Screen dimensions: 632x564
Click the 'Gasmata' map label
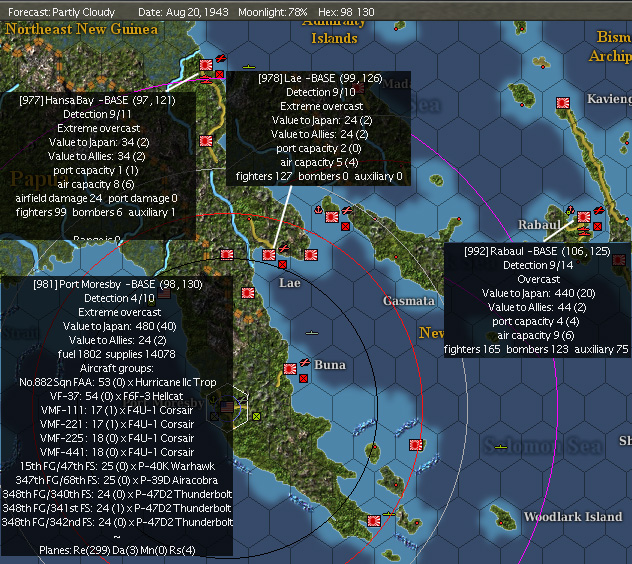[x=409, y=301]
